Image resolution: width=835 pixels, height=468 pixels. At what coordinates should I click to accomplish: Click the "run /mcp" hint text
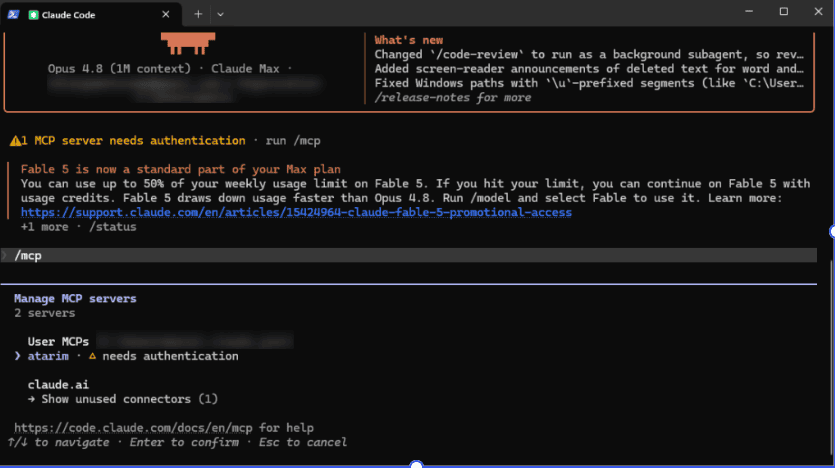(293, 141)
